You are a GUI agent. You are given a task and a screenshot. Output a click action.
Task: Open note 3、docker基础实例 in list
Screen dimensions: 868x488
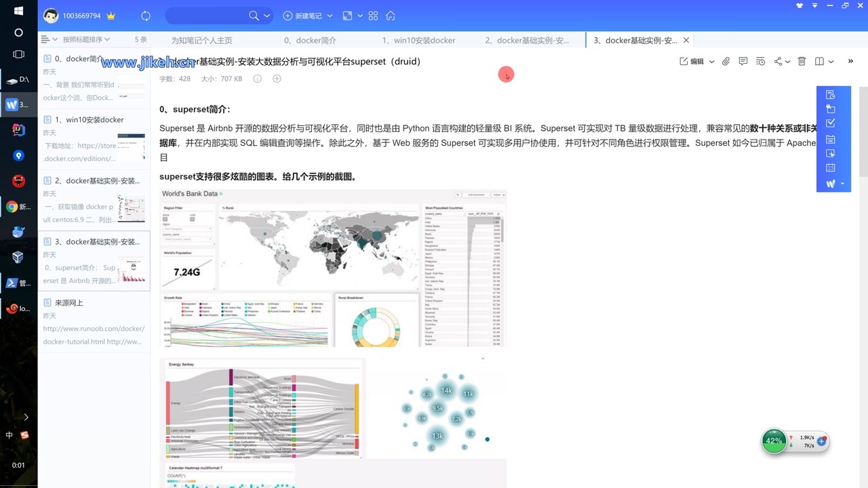tap(94, 262)
